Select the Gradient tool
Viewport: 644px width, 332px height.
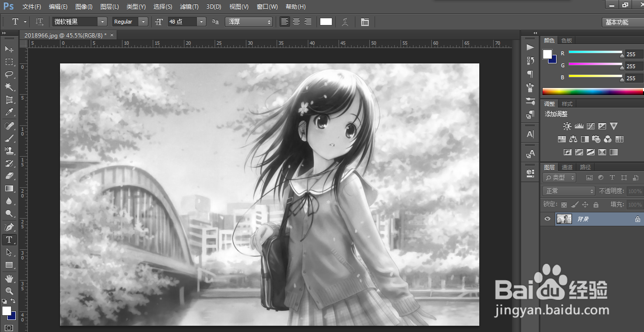pyautogui.click(x=9, y=188)
